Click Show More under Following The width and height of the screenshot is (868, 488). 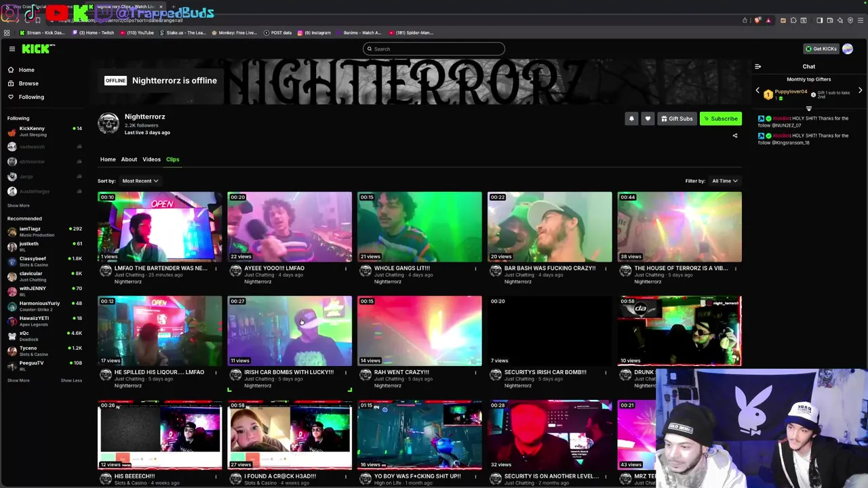pos(18,205)
